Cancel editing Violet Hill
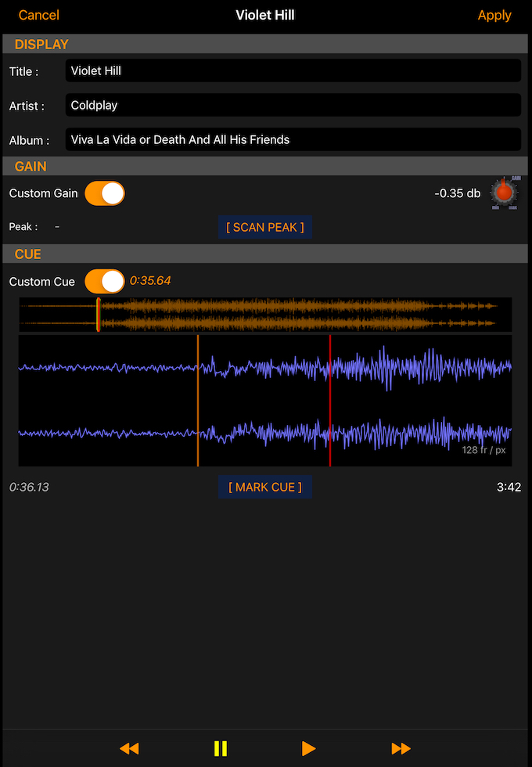The image size is (532, 767). (38, 15)
